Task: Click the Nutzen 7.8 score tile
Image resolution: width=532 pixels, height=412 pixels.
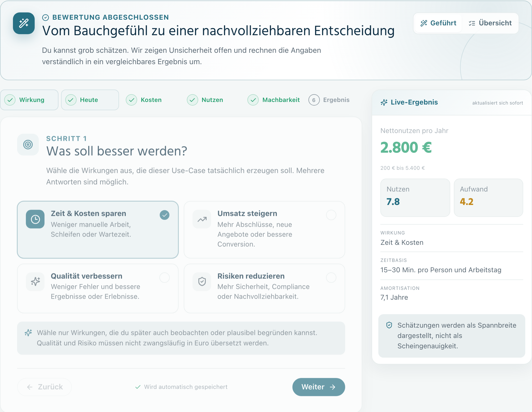Action: tap(415, 198)
